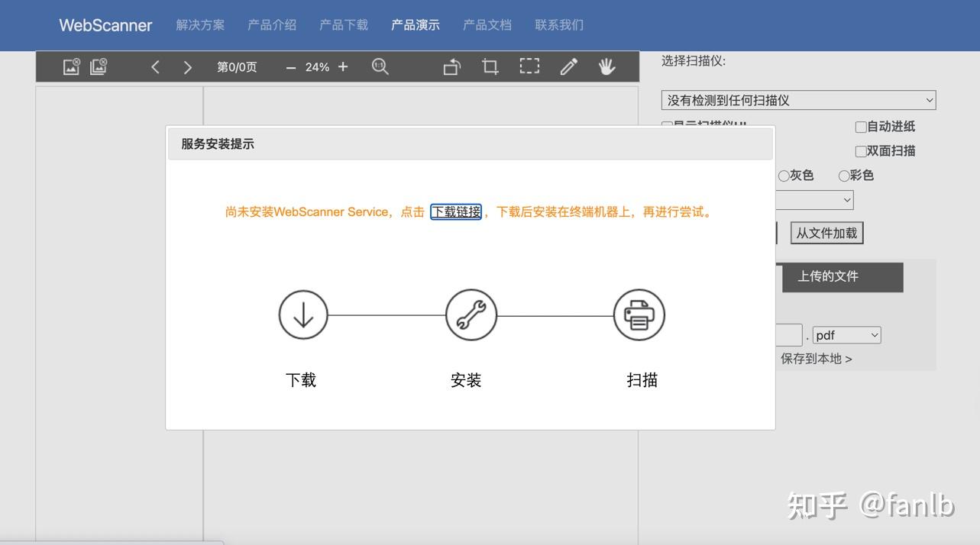Click the 从文件加载 button
The image size is (980, 545).
pos(826,232)
